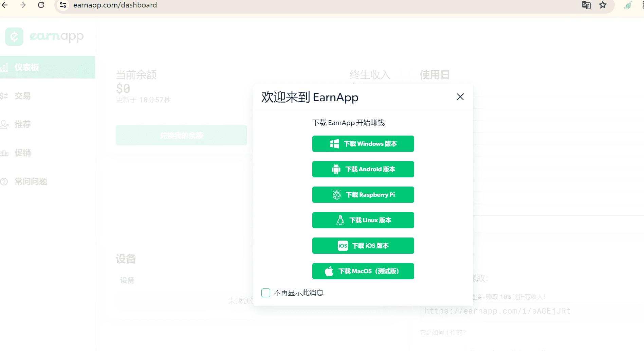The height and width of the screenshot is (351, 644).
Task: Download the Windows version of EarnApp
Action: point(363,144)
